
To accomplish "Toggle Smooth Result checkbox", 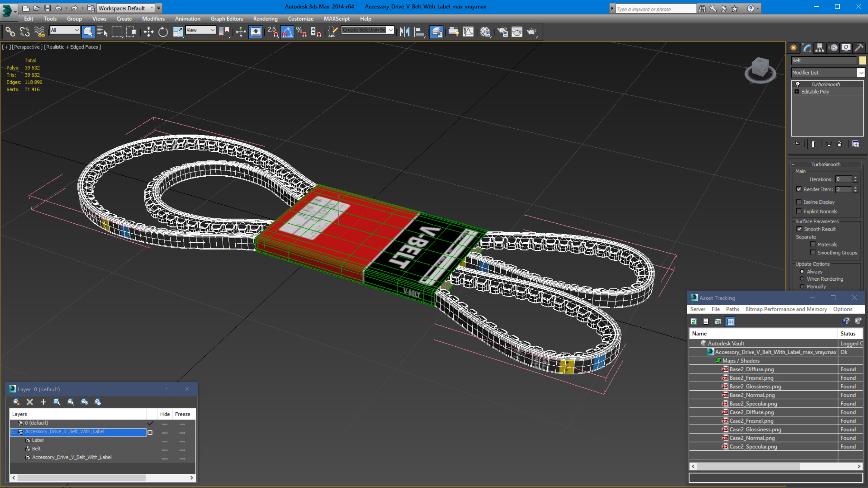I will pos(799,229).
